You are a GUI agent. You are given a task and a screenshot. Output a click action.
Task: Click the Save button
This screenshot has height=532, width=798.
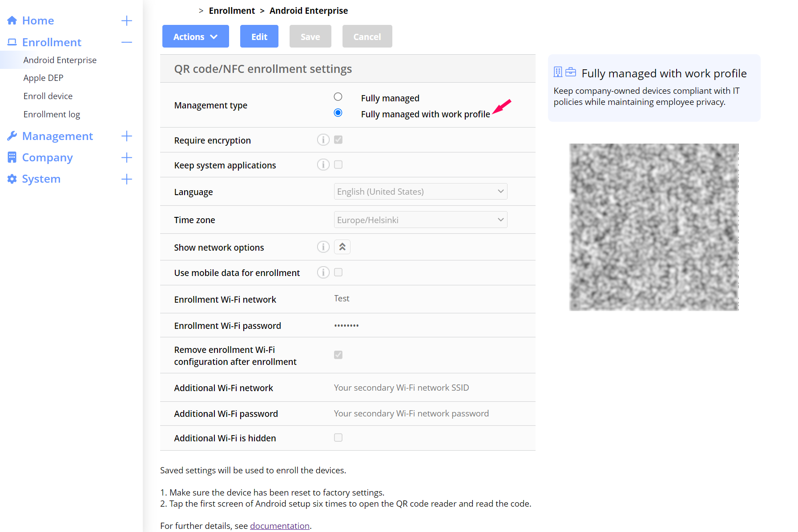pyautogui.click(x=310, y=36)
